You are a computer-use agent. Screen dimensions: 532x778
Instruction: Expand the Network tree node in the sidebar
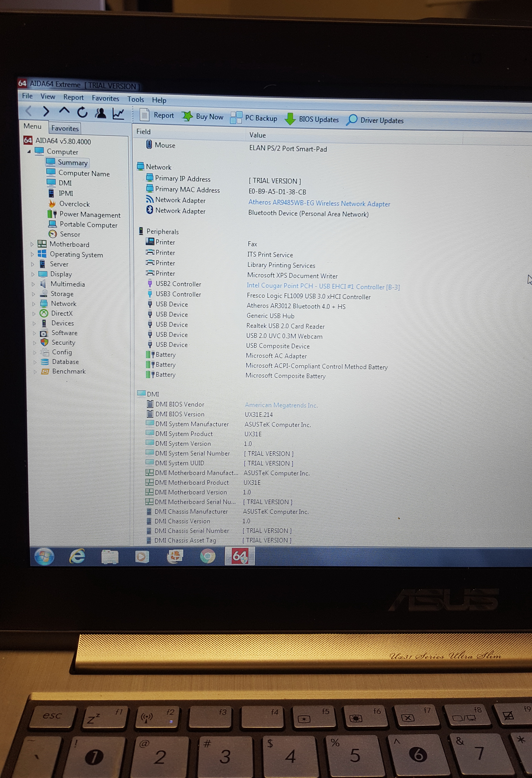coord(34,304)
